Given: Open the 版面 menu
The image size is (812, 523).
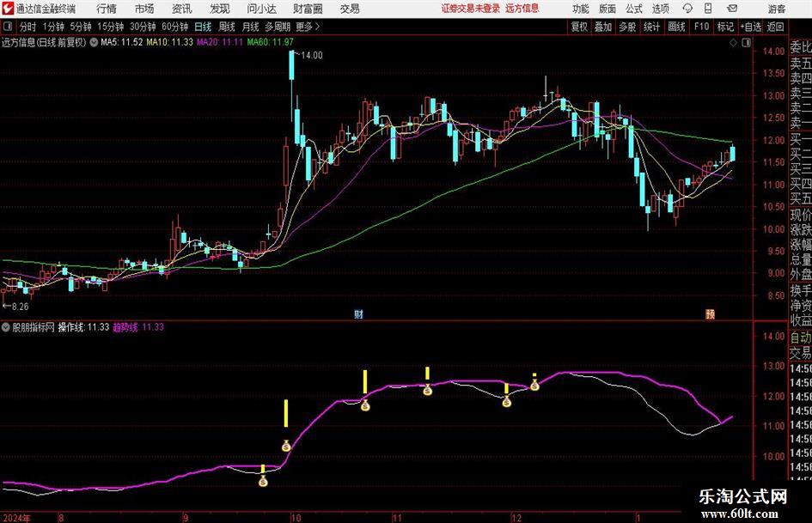Looking at the screenshot, I should click(607, 9).
